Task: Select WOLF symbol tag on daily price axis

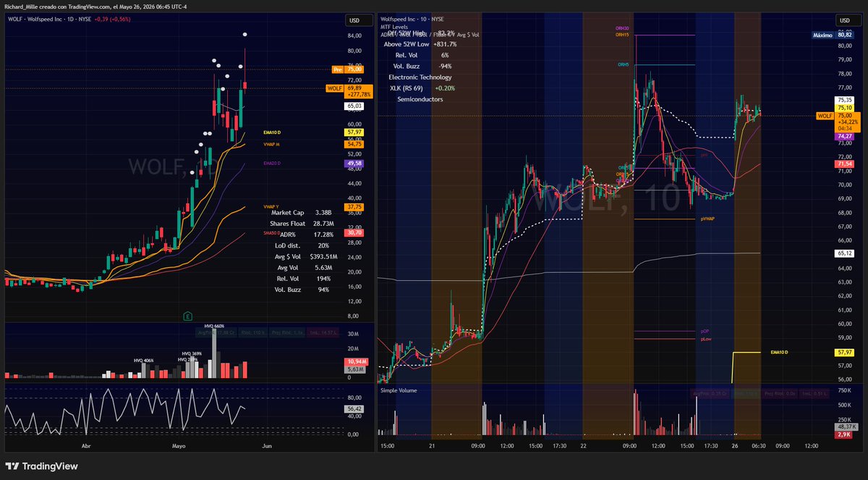Action: point(334,88)
